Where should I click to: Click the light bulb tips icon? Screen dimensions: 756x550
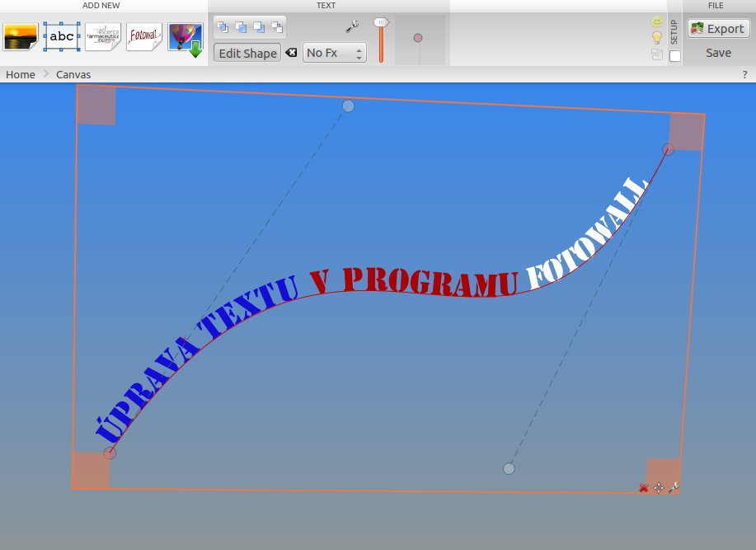(x=657, y=38)
